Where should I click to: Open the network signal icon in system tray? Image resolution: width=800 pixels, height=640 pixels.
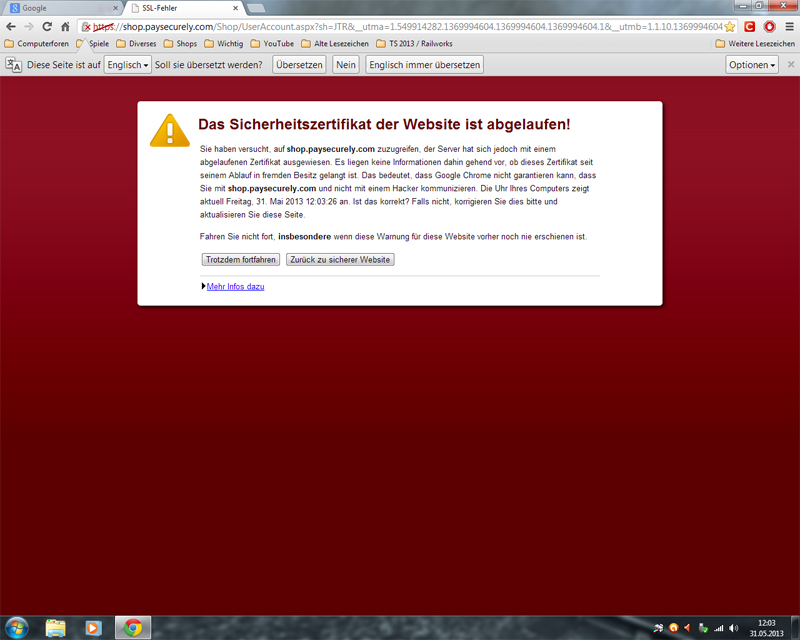click(718, 628)
